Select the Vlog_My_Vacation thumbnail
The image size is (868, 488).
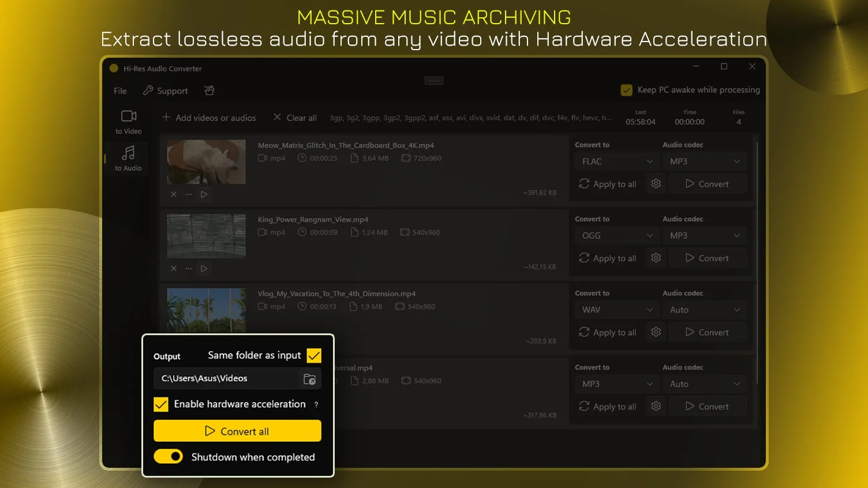coord(206,310)
